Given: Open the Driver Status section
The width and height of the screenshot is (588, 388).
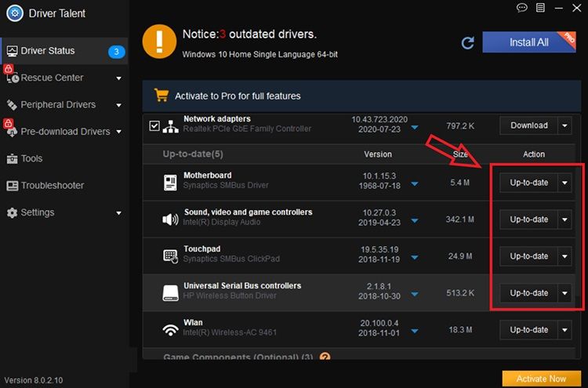Looking at the screenshot, I should click(x=64, y=51).
